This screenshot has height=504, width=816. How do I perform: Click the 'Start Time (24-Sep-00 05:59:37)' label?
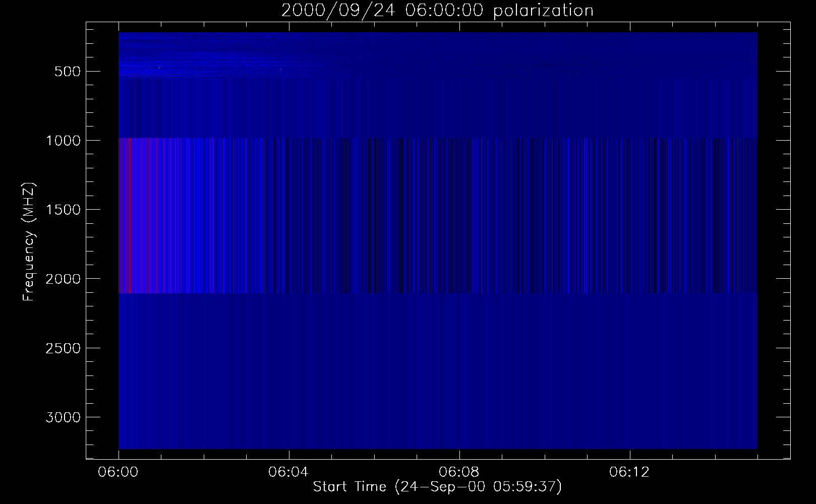(437, 487)
